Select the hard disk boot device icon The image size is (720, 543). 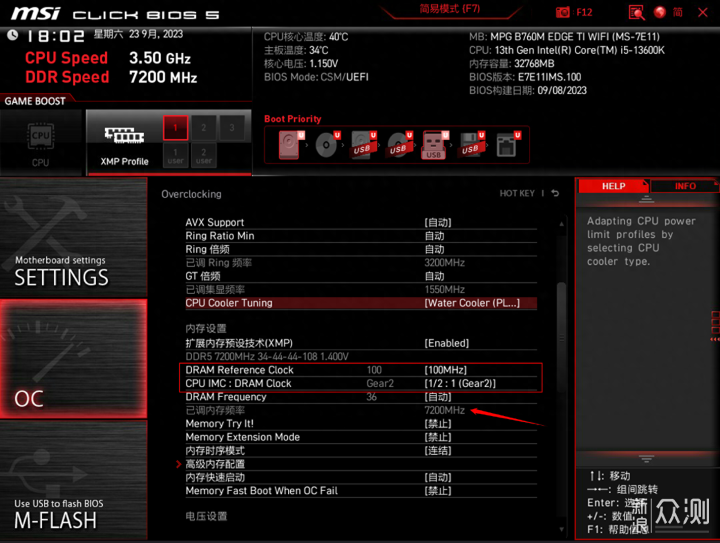pos(291,145)
